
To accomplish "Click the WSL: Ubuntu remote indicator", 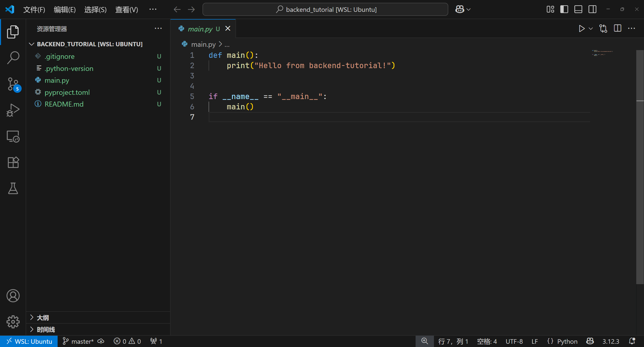I will (29, 341).
